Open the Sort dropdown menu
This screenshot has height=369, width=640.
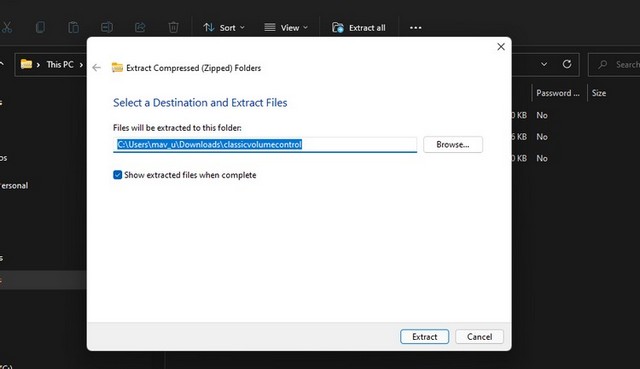(224, 28)
